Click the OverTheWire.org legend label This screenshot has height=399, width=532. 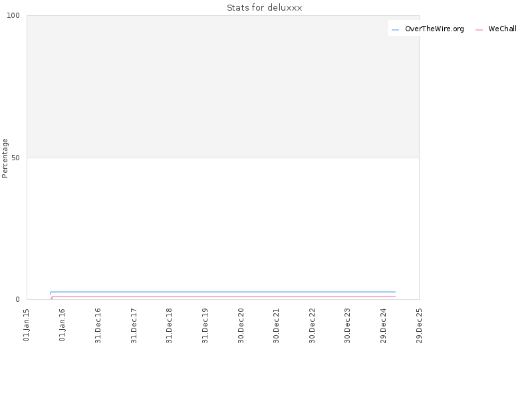coord(434,29)
